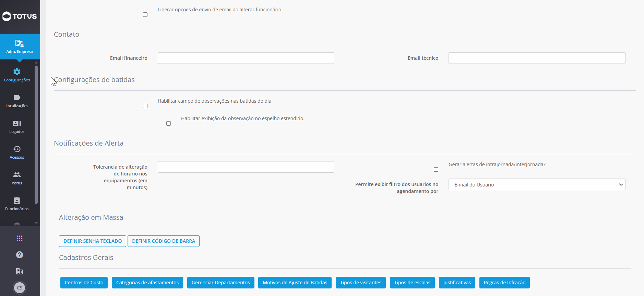Open Motivos de Ajuste de Batidas

[295, 283]
